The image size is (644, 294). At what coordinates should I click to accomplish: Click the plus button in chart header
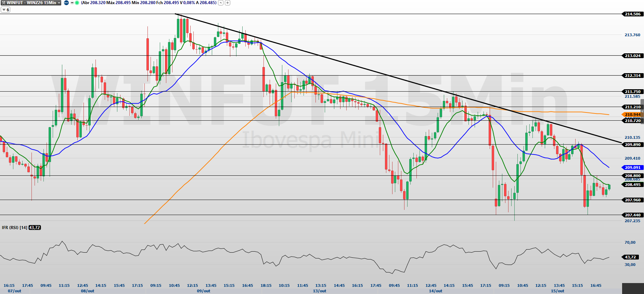(227, 3)
